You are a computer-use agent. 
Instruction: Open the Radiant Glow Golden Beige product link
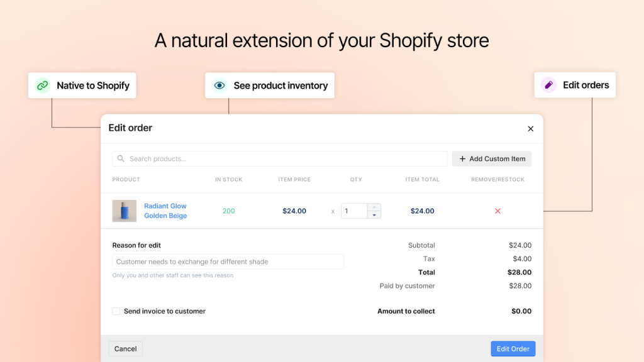165,211
